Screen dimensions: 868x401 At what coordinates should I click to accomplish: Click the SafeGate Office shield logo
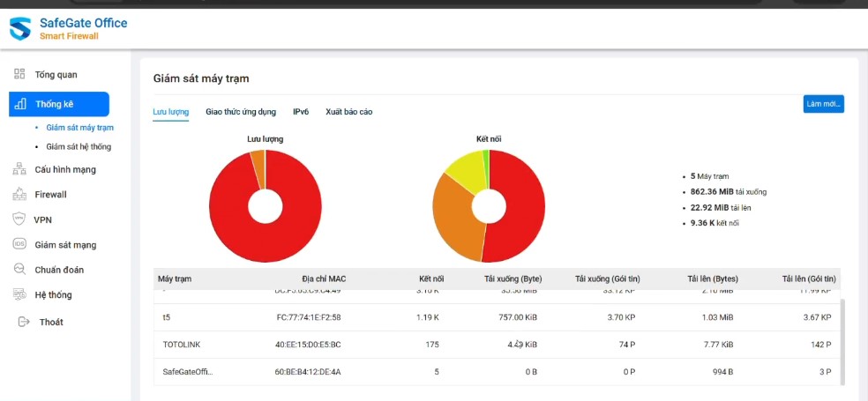coord(20,29)
